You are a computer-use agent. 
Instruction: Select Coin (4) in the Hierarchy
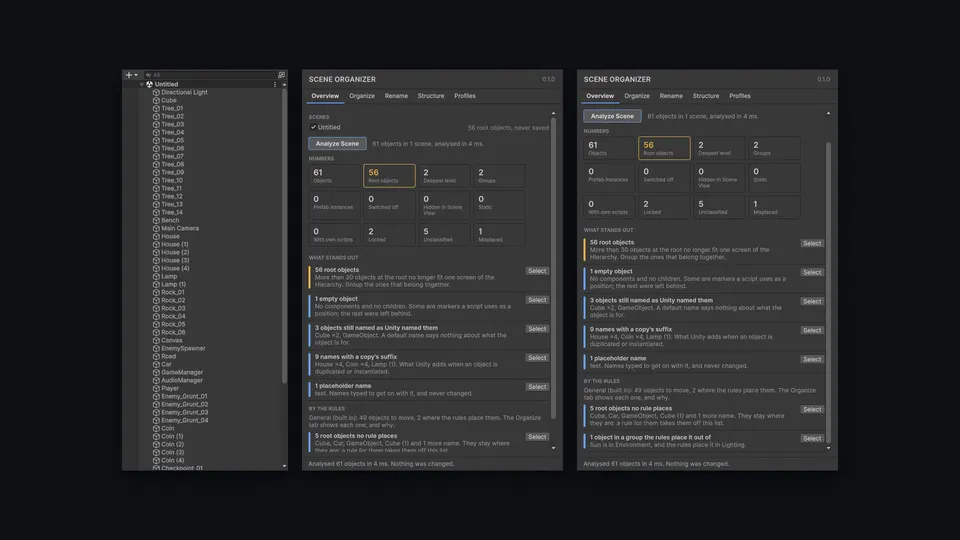pos(172,460)
